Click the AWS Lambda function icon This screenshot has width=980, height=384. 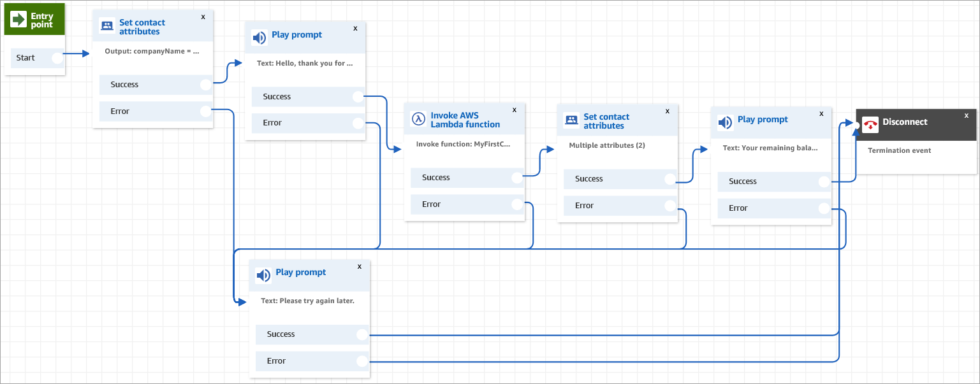click(x=418, y=118)
